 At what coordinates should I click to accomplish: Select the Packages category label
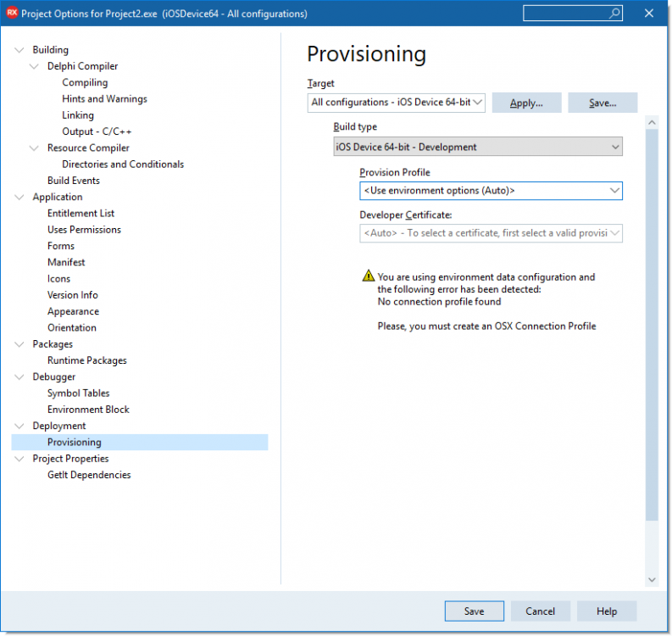click(x=53, y=344)
